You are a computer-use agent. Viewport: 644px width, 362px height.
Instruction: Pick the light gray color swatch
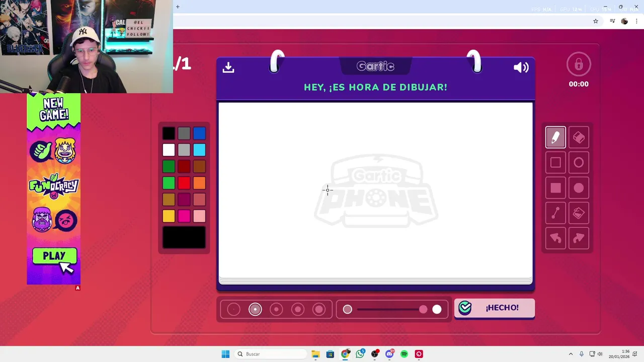(184, 150)
